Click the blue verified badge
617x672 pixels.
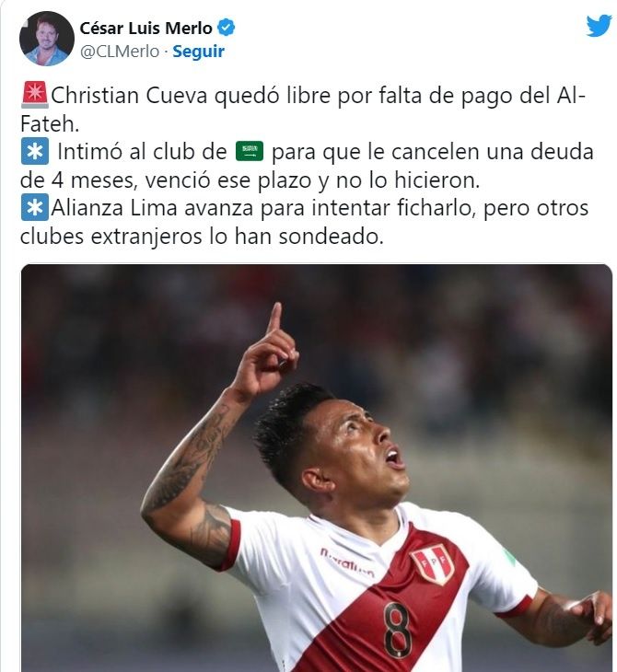pyautogui.click(x=226, y=28)
